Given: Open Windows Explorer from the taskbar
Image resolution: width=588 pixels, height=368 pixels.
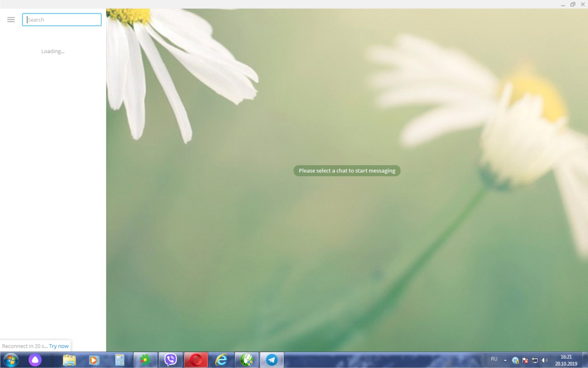Looking at the screenshot, I should click(x=69, y=360).
